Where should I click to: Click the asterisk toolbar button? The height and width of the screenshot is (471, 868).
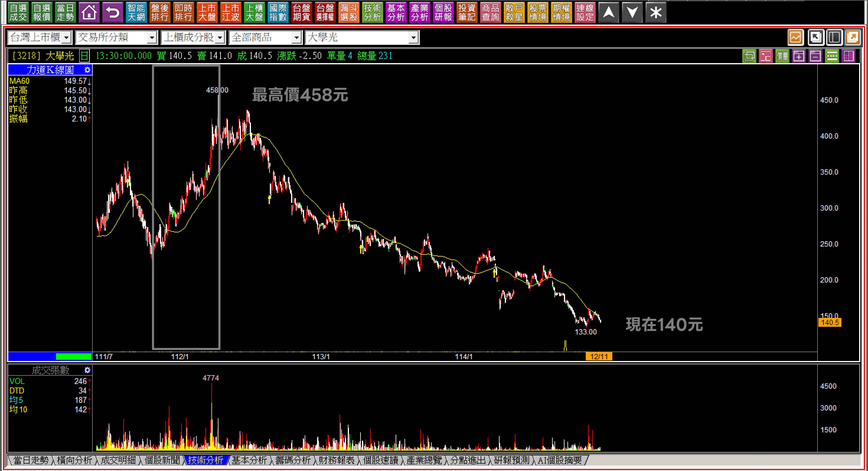point(656,13)
